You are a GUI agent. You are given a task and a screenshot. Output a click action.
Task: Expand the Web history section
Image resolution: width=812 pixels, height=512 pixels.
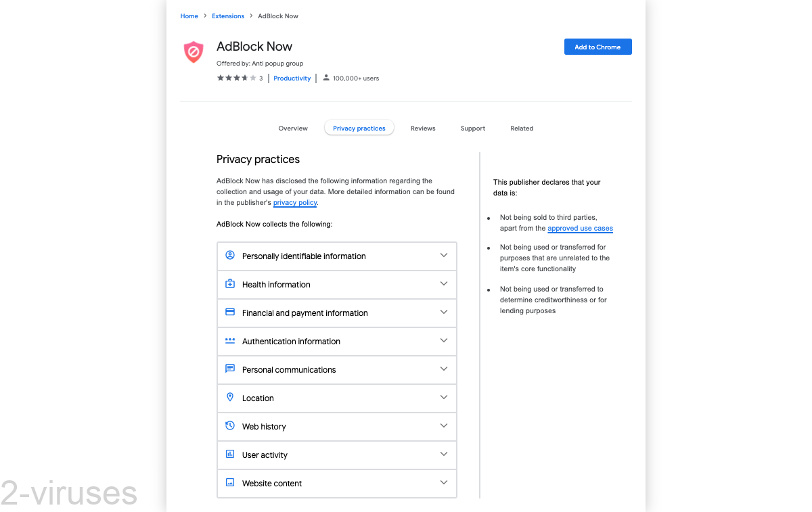point(443,426)
